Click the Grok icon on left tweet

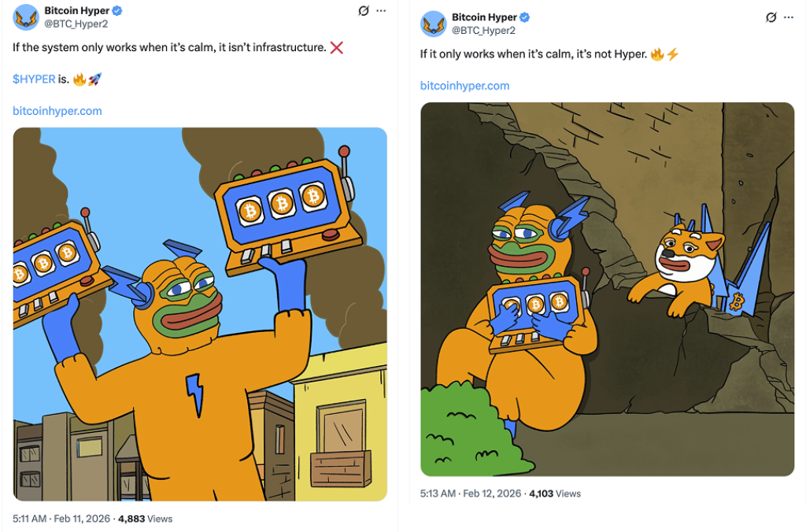364,11
